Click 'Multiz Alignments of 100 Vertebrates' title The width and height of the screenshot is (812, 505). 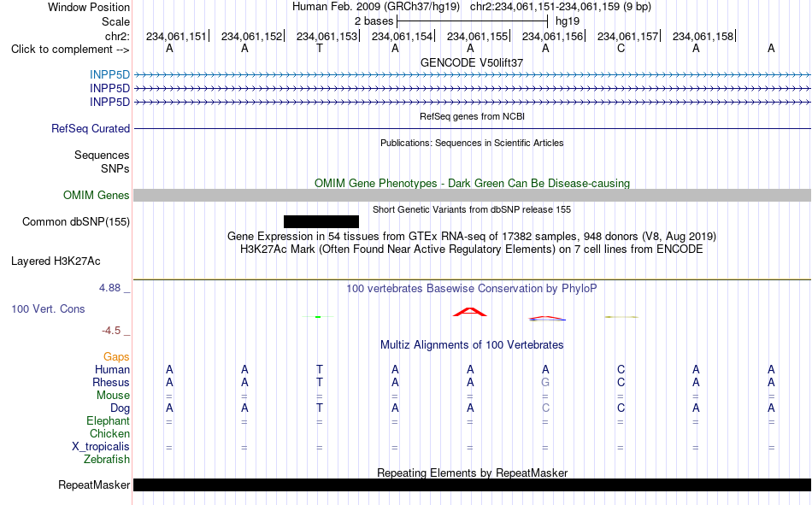[472, 345]
